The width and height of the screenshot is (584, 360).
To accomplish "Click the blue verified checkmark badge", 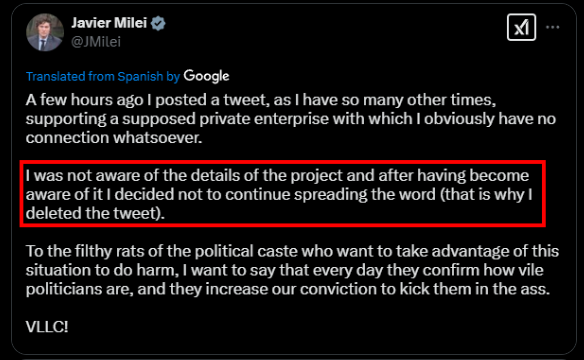I will pos(158,23).
